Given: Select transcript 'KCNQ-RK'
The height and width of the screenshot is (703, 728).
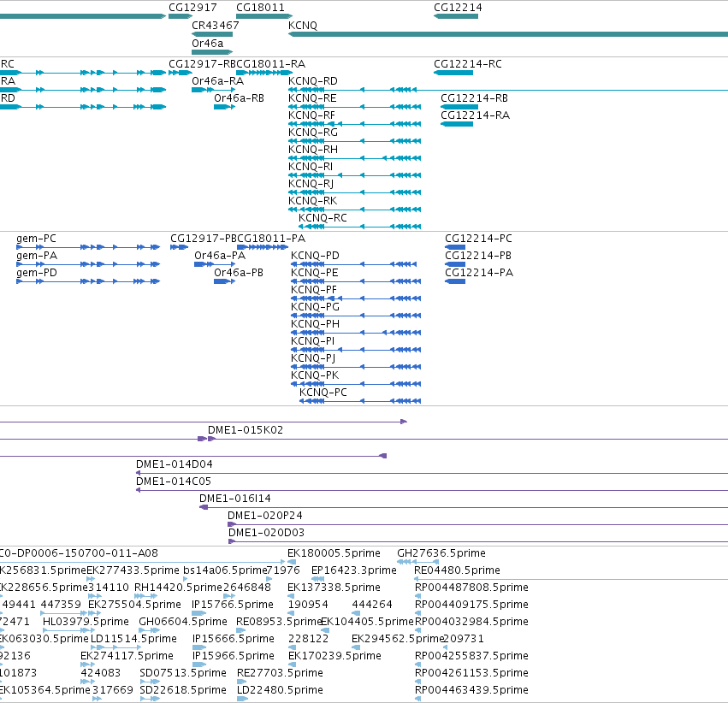Looking at the screenshot, I should (313, 201).
